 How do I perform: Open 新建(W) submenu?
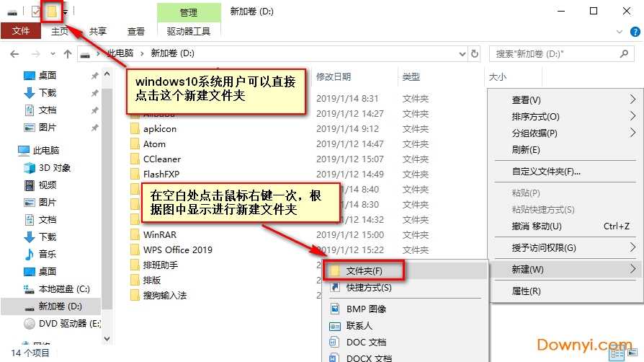pyautogui.click(x=565, y=269)
